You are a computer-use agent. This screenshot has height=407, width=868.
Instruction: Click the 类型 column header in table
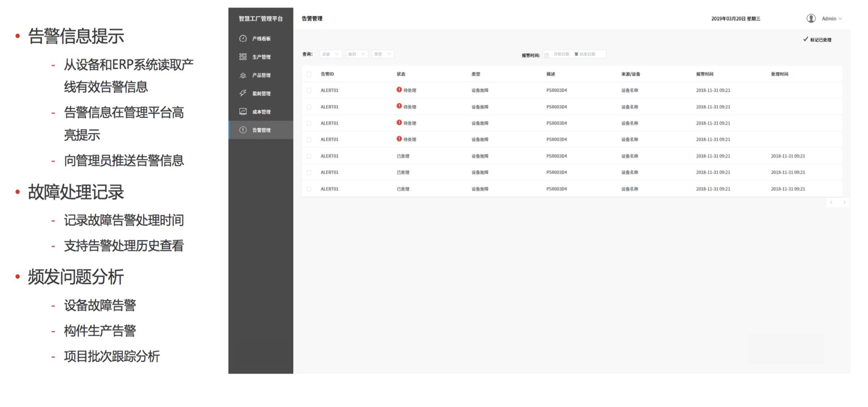(x=476, y=74)
